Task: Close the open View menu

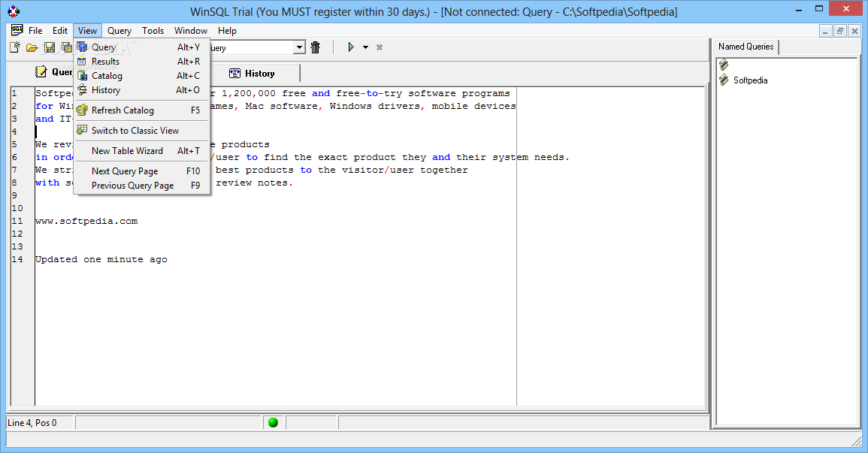Action: (x=87, y=30)
